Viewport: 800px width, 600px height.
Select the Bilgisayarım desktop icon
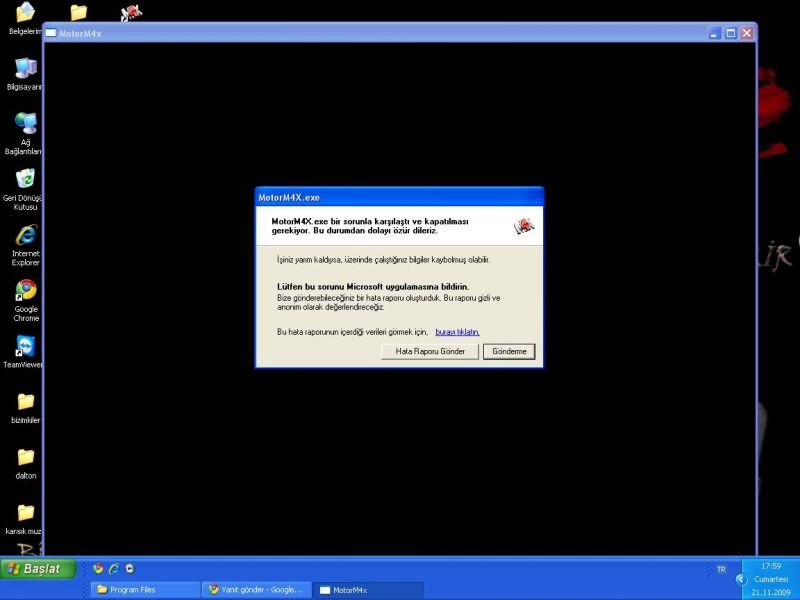(24, 74)
